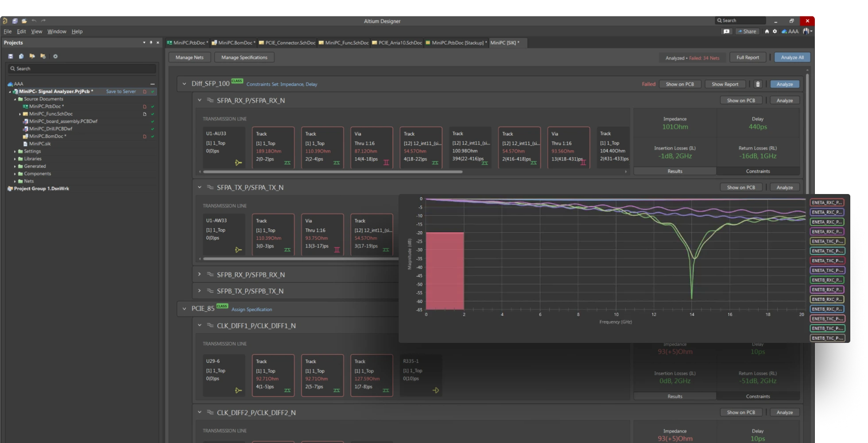Collapse the Diff_SFP_100 class section

tap(184, 84)
